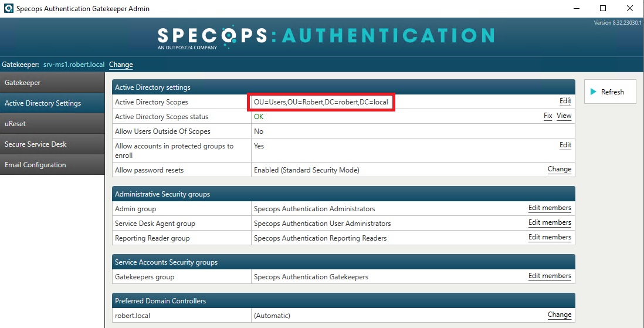Open the uReset sidebar section
The image size is (644, 328).
pyautogui.click(x=52, y=124)
